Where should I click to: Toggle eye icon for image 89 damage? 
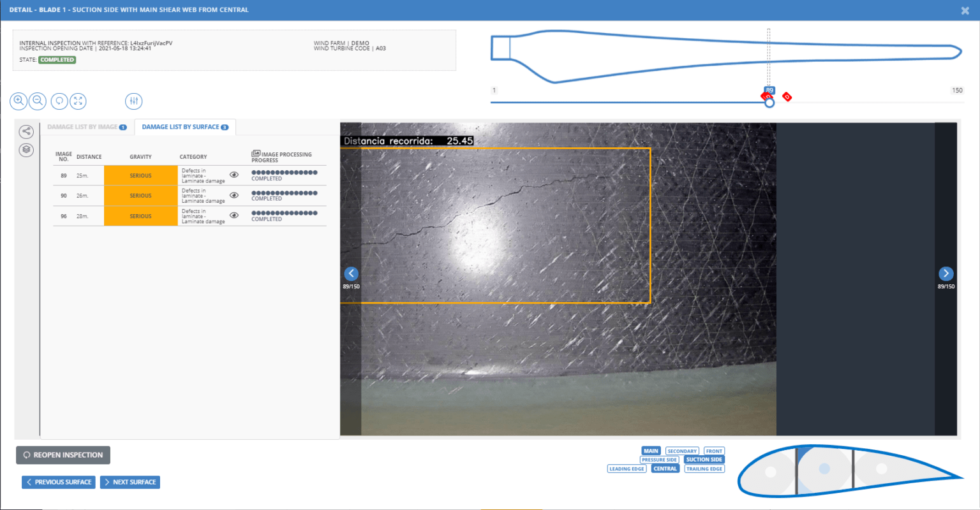(234, 175)
